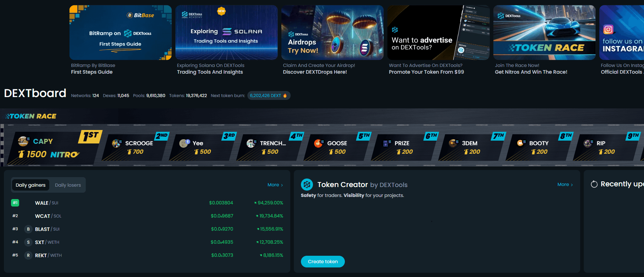
Task: Expand More in the Token Creator panel
Action: [565, 185]
